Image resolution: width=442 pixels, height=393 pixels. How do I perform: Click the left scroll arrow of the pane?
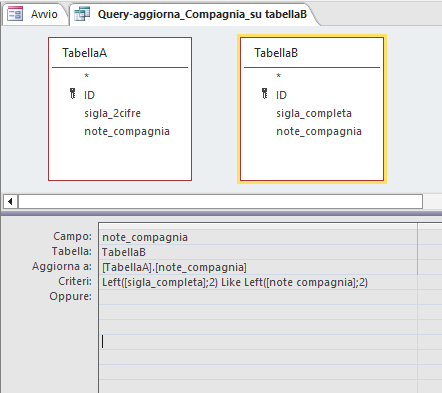click(x=10, y=202)
